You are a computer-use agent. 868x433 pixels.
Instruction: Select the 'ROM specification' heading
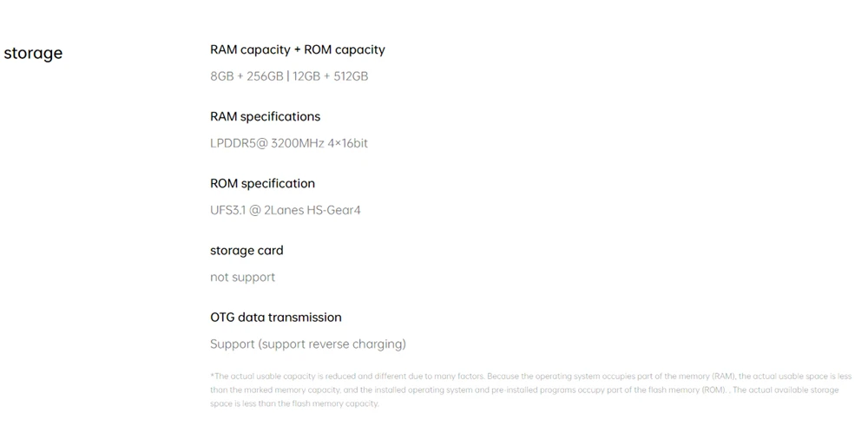click(262, 183)
